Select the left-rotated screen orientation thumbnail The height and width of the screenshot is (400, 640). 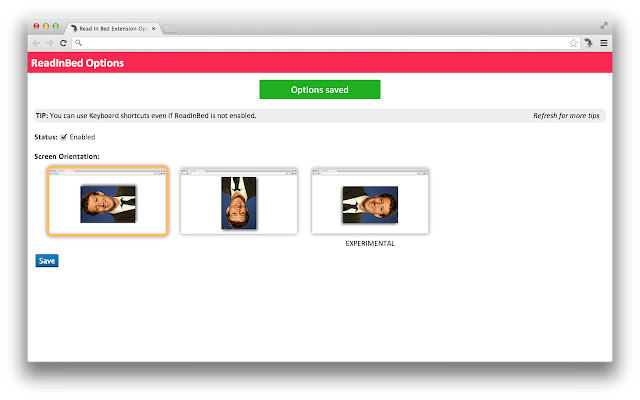108,201
